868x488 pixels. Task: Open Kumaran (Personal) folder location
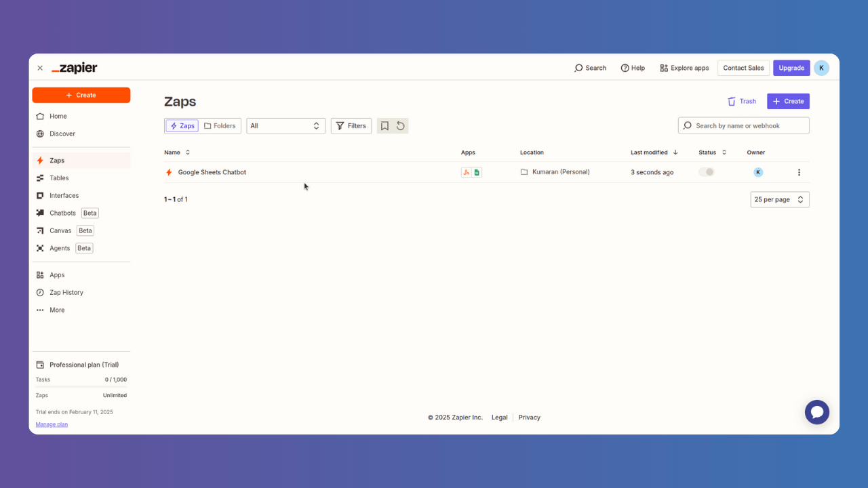coord(555,172)
